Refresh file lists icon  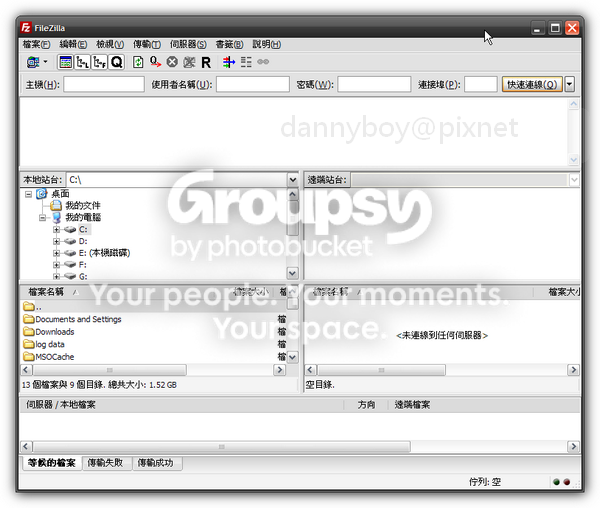(138, 62)
